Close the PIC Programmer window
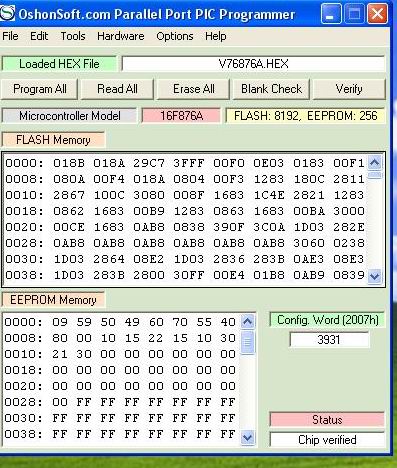Screen dimensions: 397x468 [x=377, y=14]
